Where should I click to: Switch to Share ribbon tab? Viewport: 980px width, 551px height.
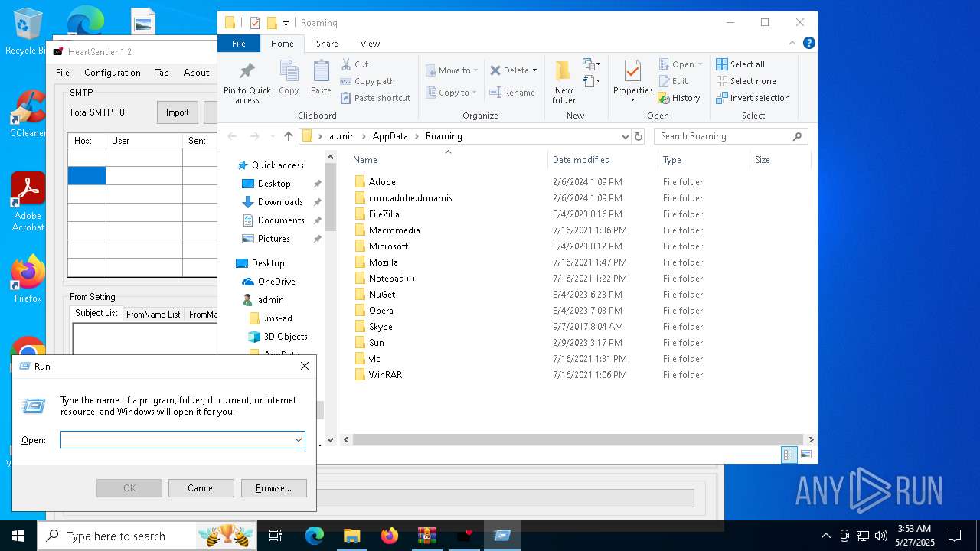[327, 44]
